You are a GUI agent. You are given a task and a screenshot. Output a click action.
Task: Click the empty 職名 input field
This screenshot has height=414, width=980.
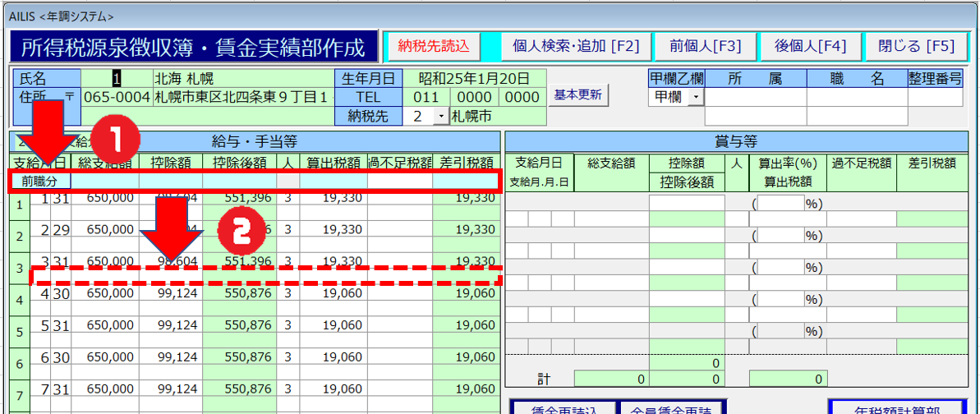[856, 97]
